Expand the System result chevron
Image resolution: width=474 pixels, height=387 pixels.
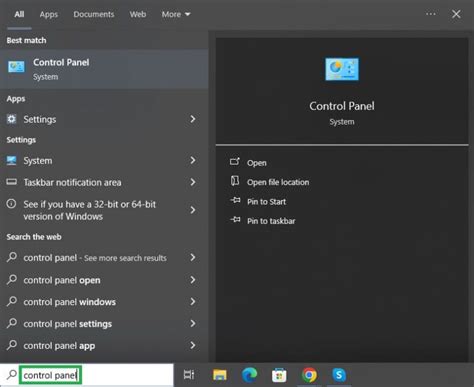pos(193,160)
